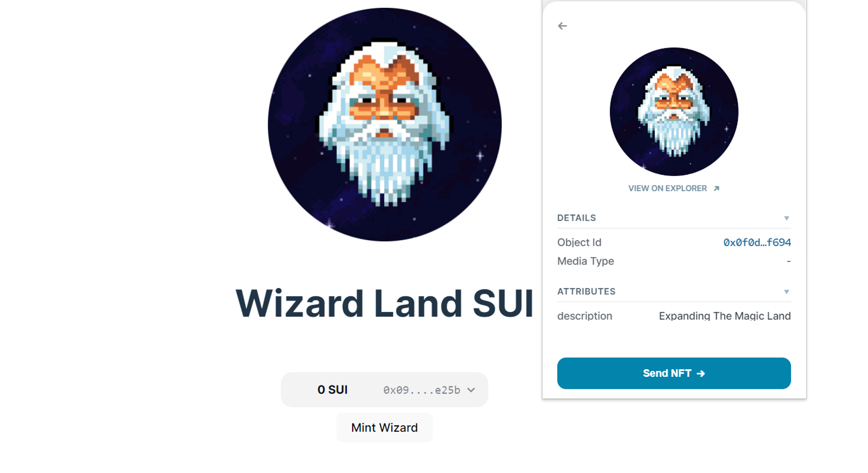Image resolution: width=868 pixels, height=473 pixels.
Task: Open the wallet address dropdown chevron
Action: tap(471, 390)
